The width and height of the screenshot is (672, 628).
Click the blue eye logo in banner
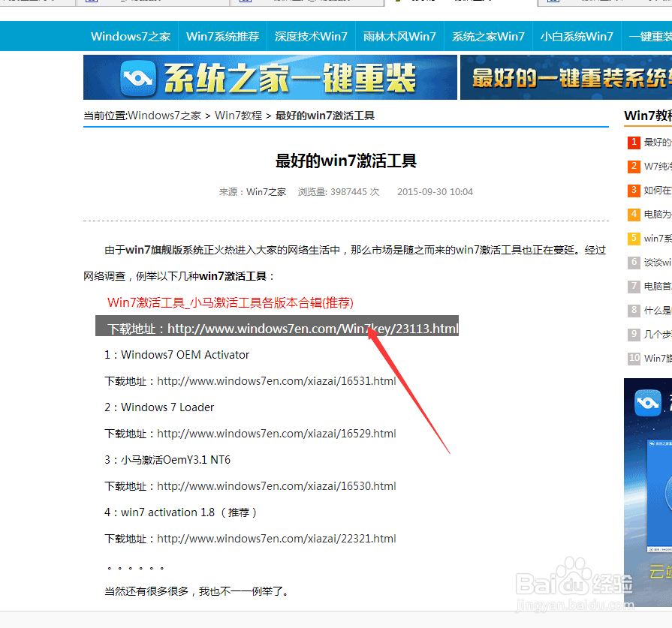tap(138, 78)
